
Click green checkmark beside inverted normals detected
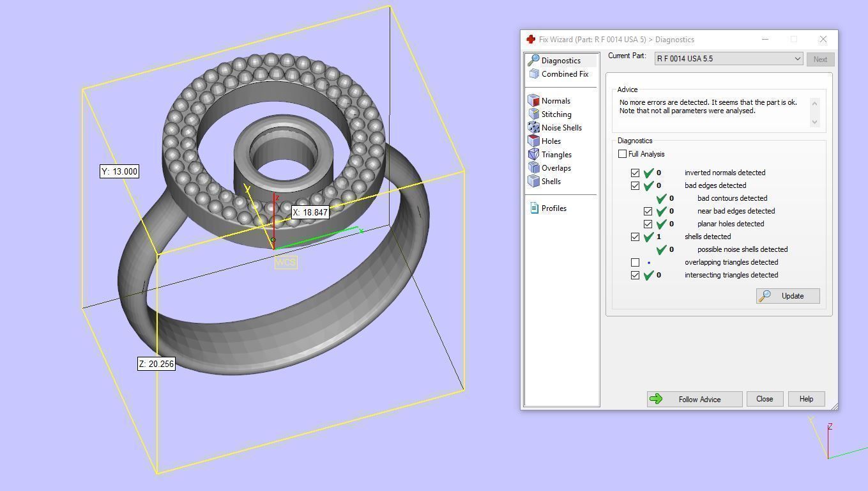tap(649, 173)
